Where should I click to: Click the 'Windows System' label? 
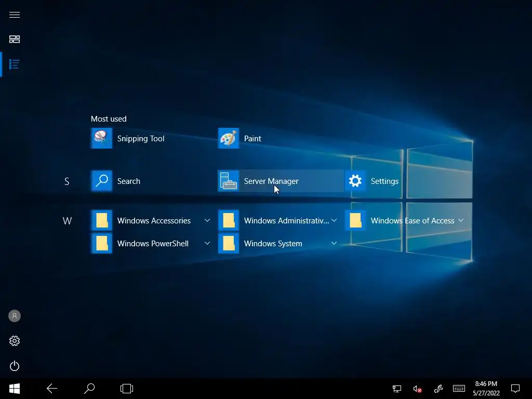pyautogui.click(x=273, y=244)
